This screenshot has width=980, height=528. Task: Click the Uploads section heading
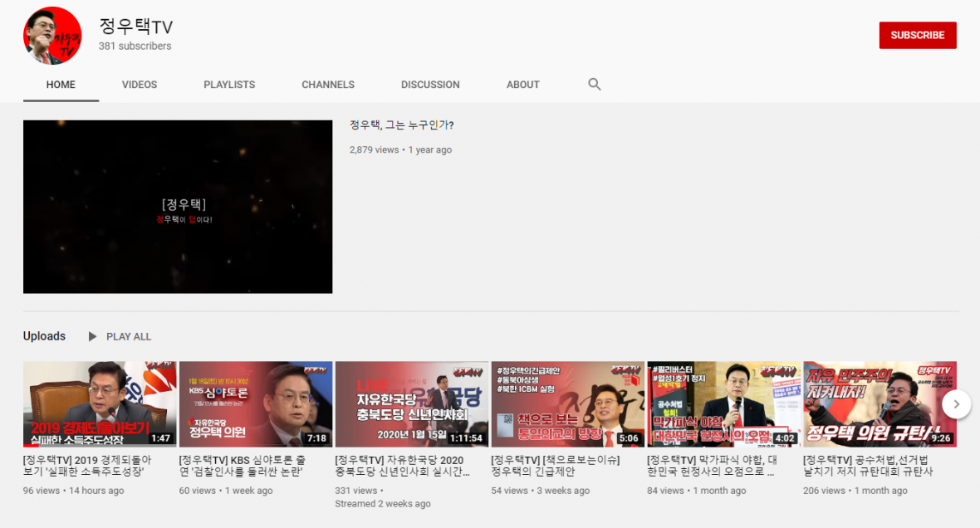(x=44, y=336)
